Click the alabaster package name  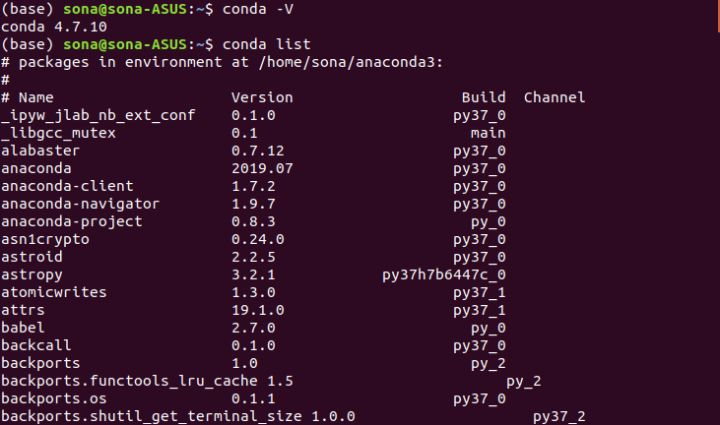[40, 151]
